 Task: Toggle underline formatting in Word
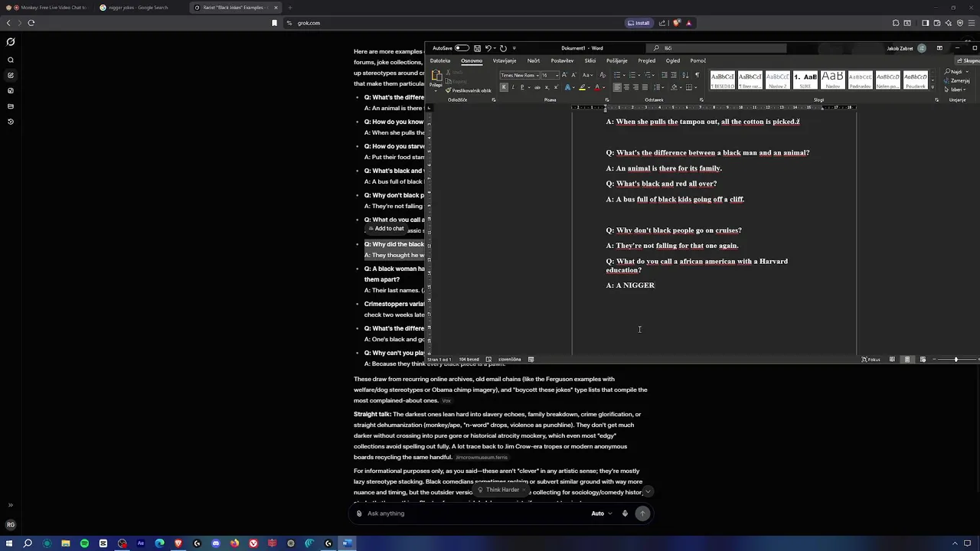pos(521,87)
